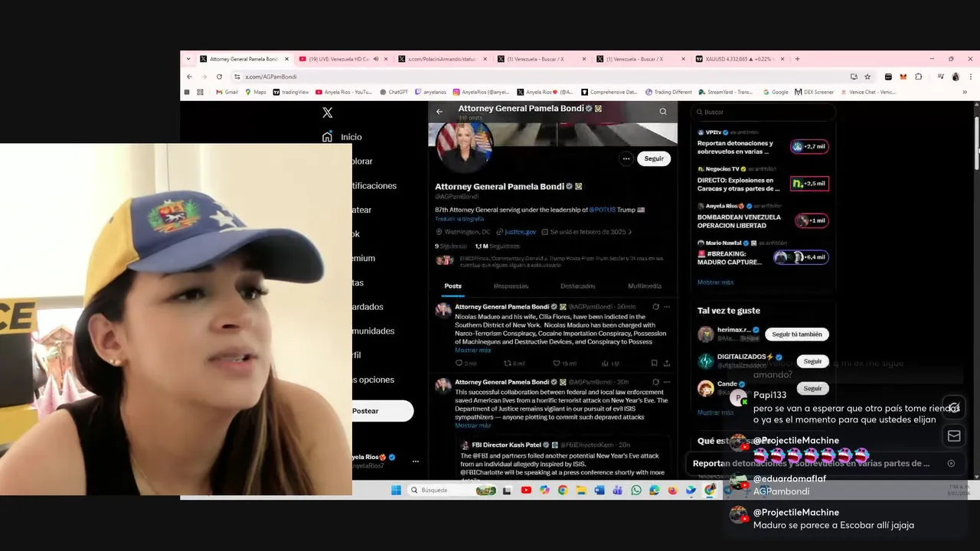980x551 pixels.
Task: Open the MetaMask fox extension
Action: (903, 77)
